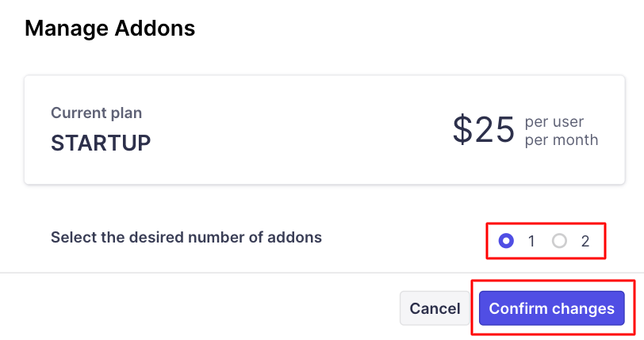Click empty middle area of current plan card

click(x=301, y=129)
